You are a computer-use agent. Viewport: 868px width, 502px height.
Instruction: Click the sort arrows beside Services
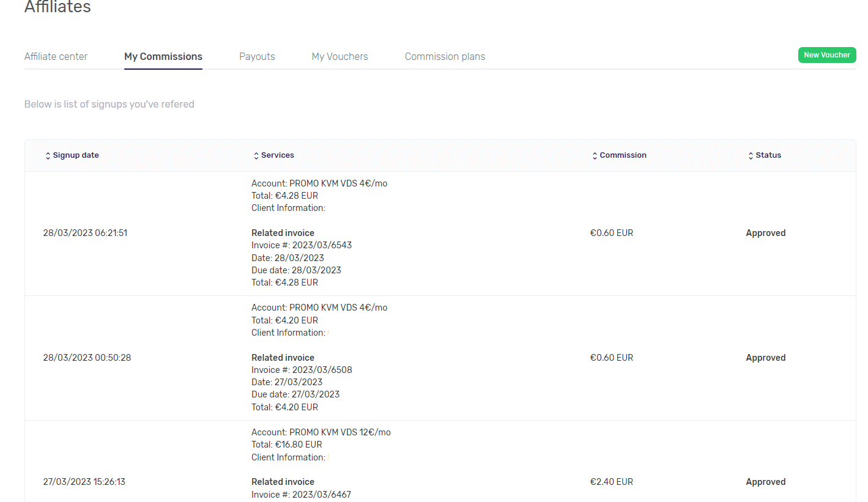[x=256, y=156]
